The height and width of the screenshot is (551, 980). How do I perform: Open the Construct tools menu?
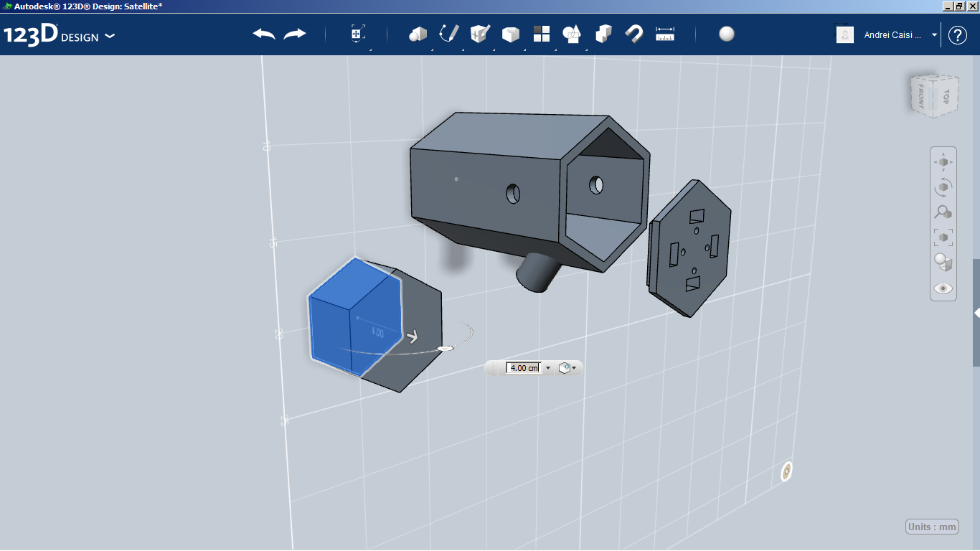480,34
